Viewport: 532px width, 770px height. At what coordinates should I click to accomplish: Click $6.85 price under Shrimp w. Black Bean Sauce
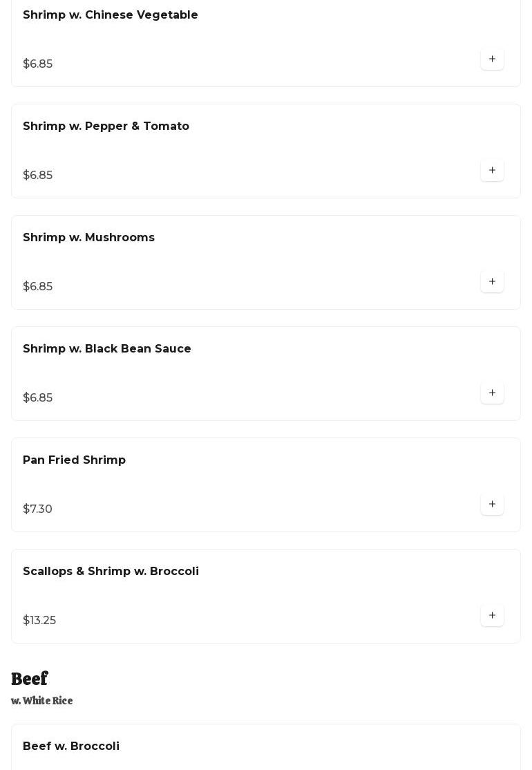(38, 397)
